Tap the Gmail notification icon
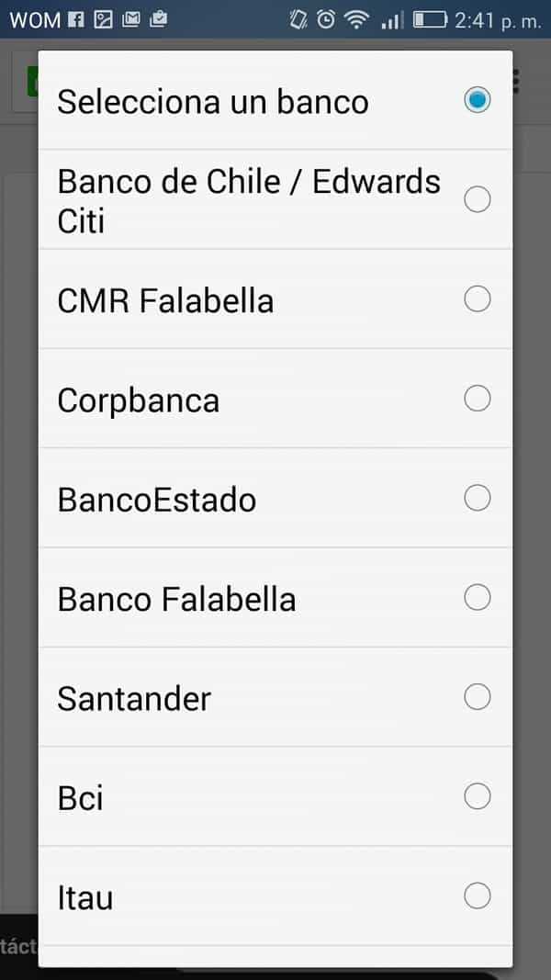Image resolution: width=551 pixels, height=980 pixels. pyautogui.click(x=130, y=19)
